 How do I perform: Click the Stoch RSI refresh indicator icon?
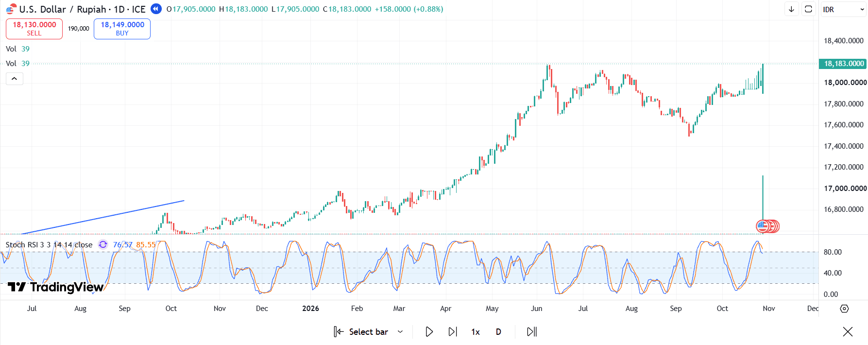[103, 244]
